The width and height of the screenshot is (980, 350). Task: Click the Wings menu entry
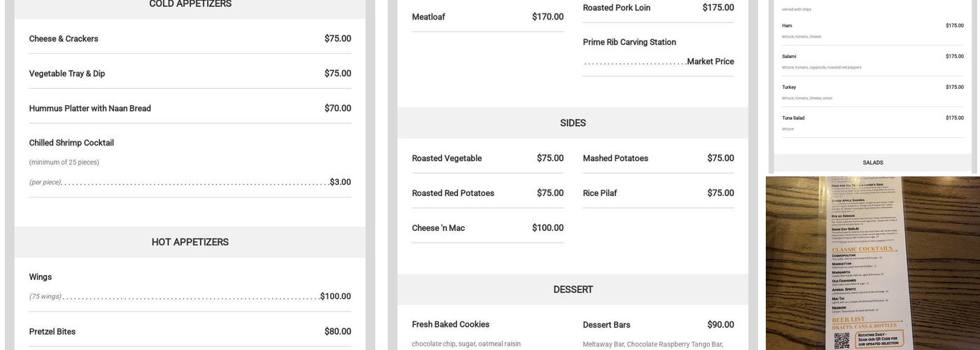(41, 277)
